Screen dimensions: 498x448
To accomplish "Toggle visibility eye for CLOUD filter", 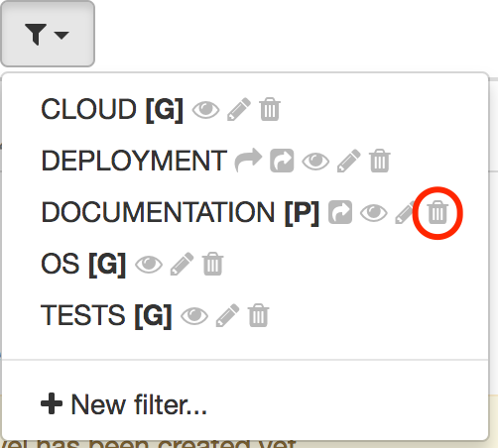I will coord(205,110).
